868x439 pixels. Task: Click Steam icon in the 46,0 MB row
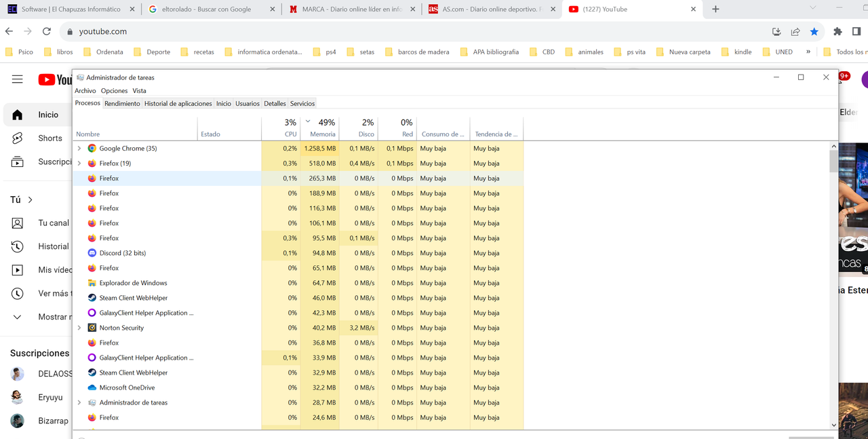[x=92, y=298]
